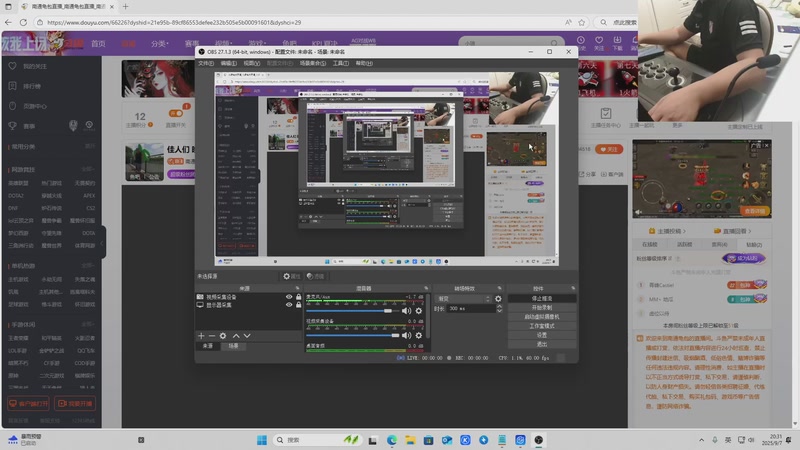The height and width of the screenshot is (450, 800).
Task: Mute the 麦克风/Aux speaker icon
Action: pos(407,311)
